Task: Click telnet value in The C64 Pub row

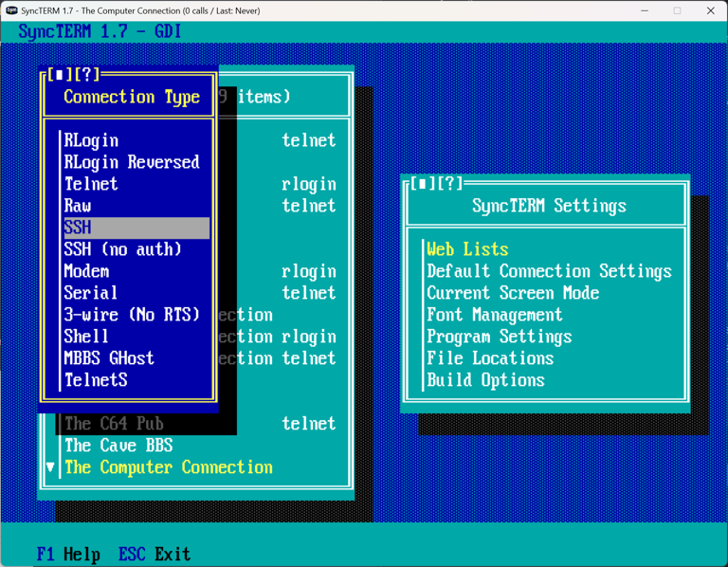Action: pyautogui.click(x=309, y=424)
